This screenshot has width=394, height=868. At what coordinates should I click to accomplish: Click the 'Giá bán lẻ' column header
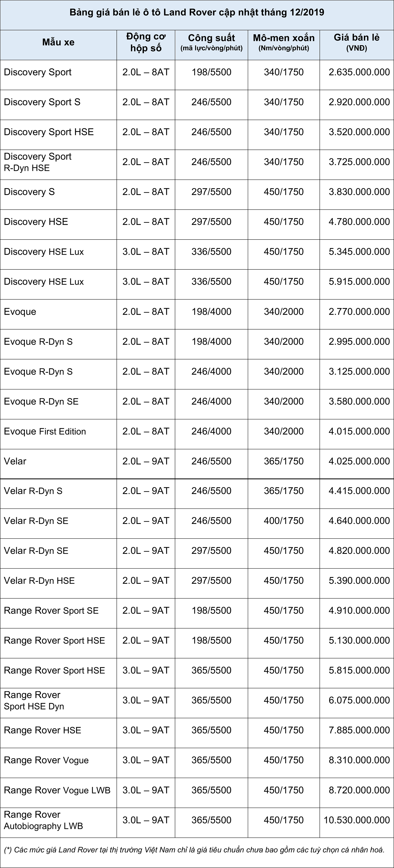point(357,42)
